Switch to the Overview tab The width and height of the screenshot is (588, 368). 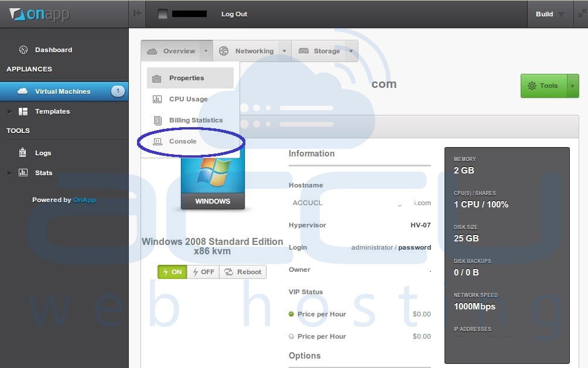(x=177, y=51)
